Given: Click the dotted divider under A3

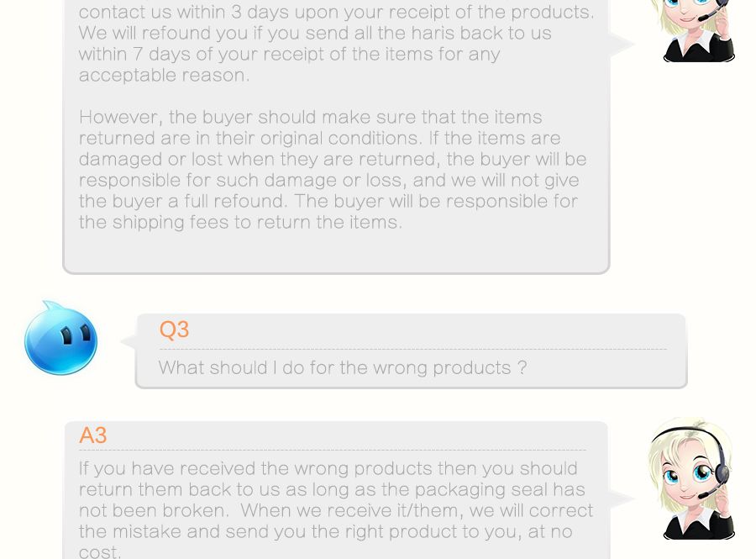Looking at the screenshot, I should point(332,451).
